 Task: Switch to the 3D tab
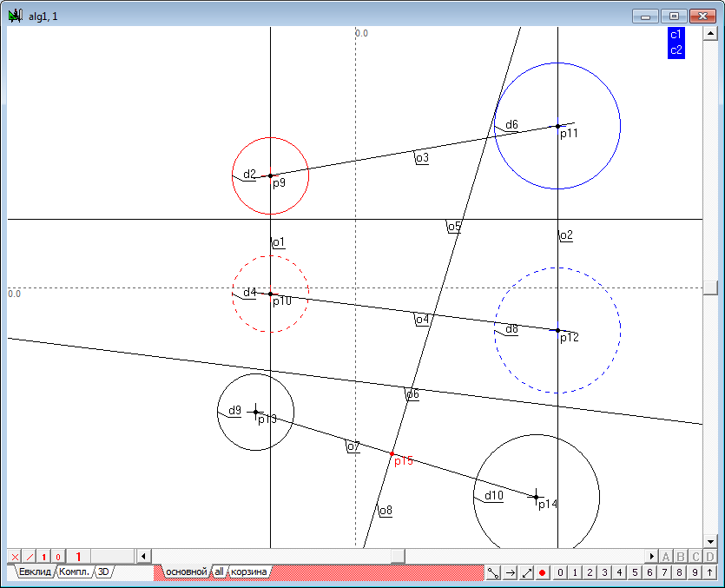pos(103,571)
